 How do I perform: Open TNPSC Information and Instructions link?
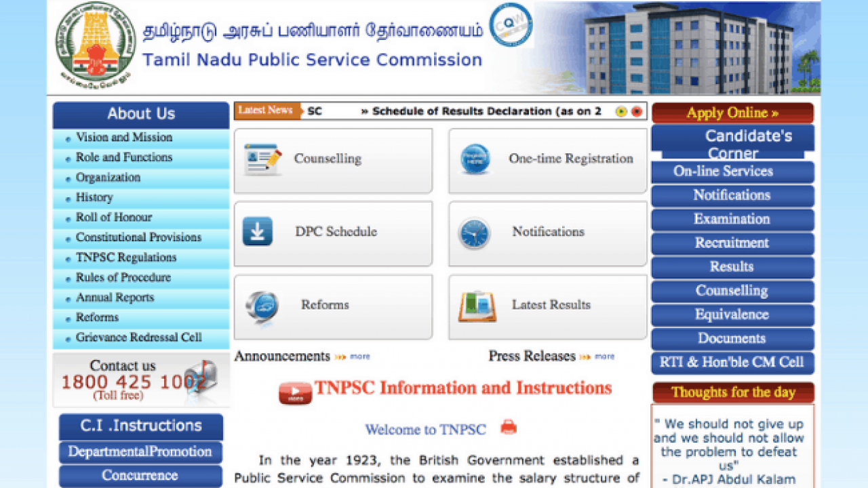click(463, 388)
